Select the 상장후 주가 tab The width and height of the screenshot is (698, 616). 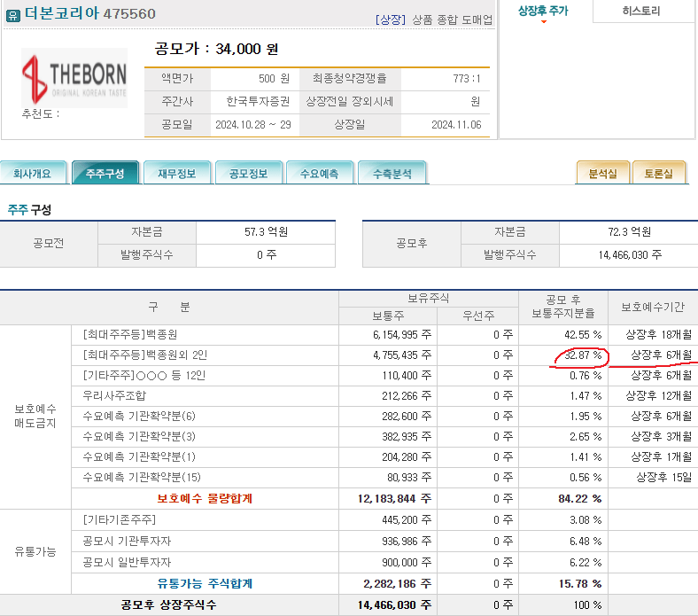pyautogui.click(x=543, y=12)
